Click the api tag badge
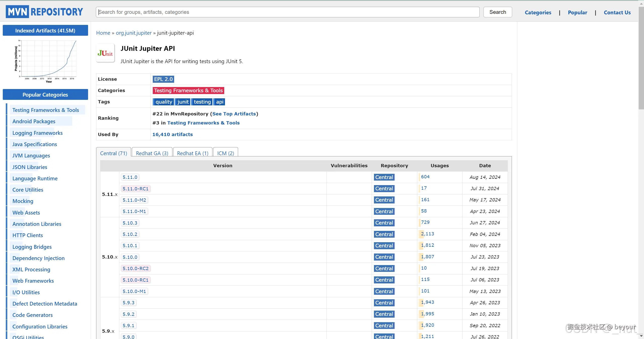The width and height of the screenshot is (644, 339). [219, 102]
